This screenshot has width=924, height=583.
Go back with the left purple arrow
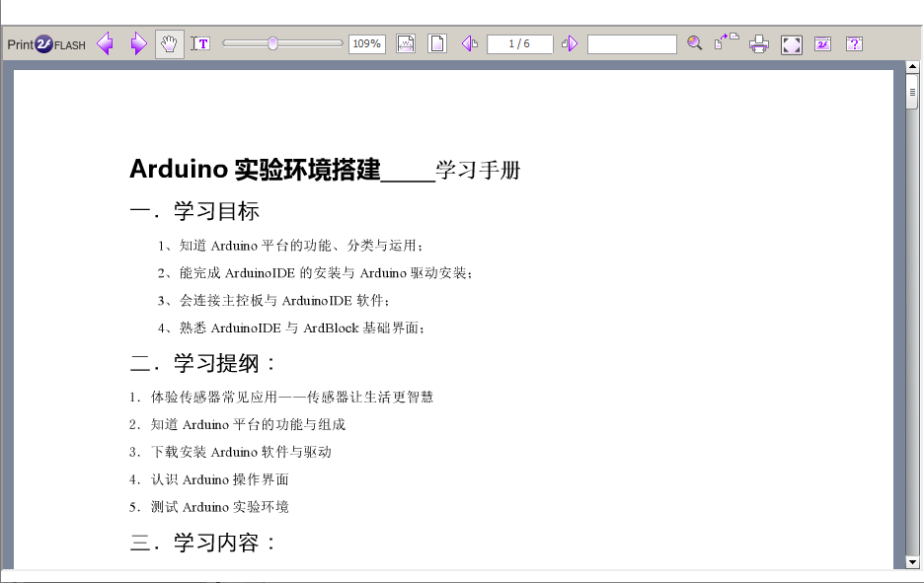tap(105, 44)
